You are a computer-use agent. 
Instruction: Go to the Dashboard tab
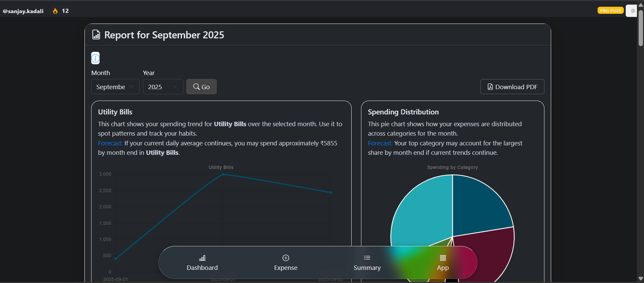tap(202, 262)
